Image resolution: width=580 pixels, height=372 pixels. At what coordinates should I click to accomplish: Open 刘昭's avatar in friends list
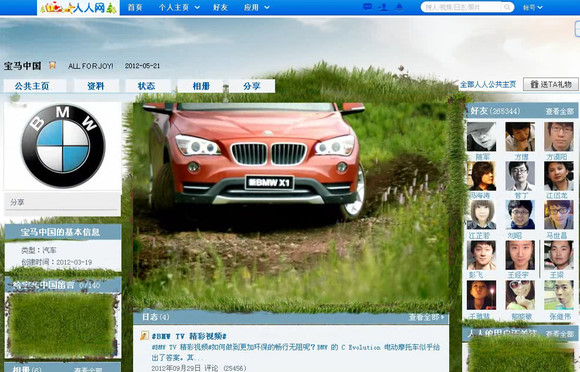[x=520, y=214]
